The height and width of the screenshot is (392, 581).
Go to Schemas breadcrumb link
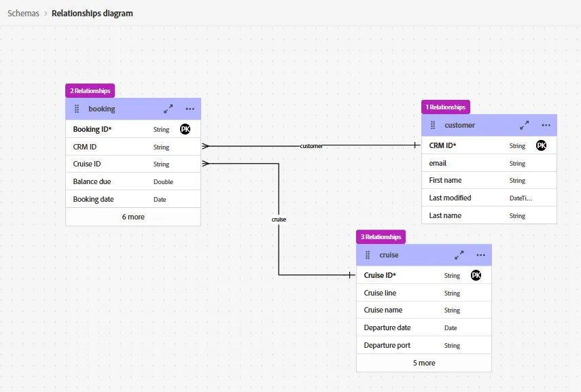[23, 14]
